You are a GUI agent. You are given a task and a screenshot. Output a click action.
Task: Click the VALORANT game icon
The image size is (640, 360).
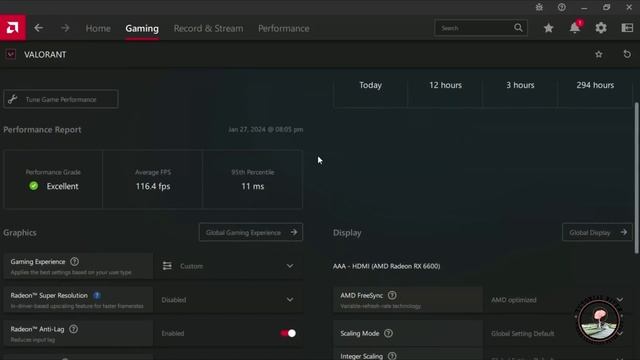coord(11,54)
